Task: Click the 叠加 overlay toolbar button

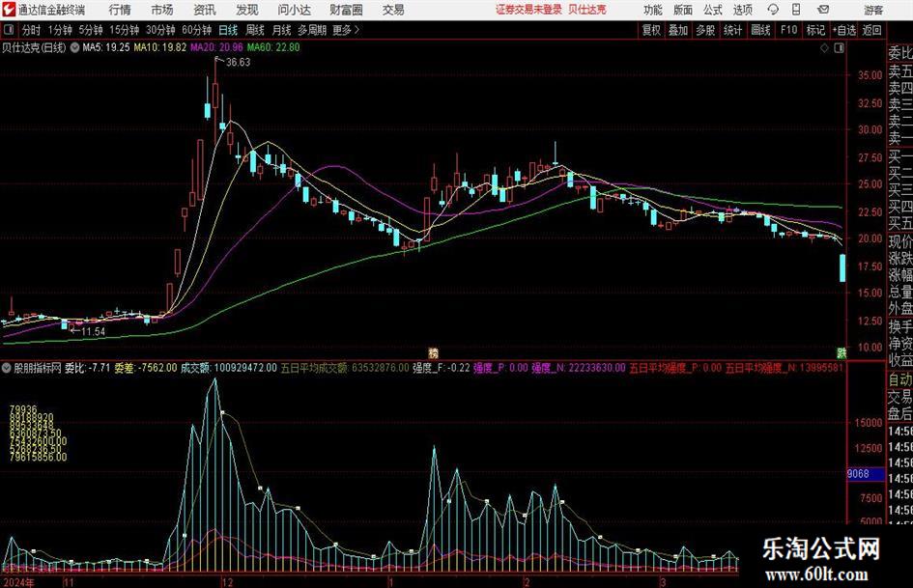Action: point(678,30)
